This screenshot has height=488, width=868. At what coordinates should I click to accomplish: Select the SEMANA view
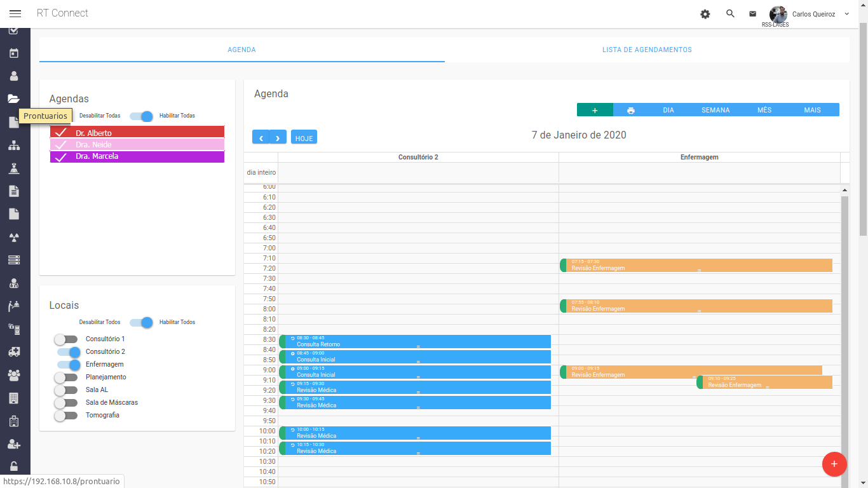715,110
